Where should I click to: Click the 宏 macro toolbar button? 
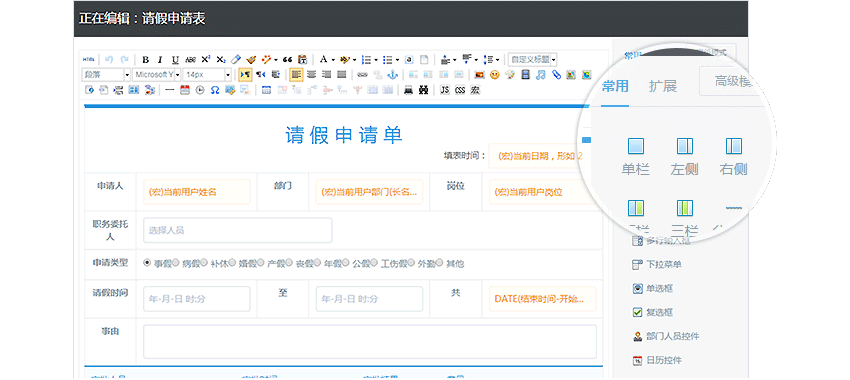475,90
